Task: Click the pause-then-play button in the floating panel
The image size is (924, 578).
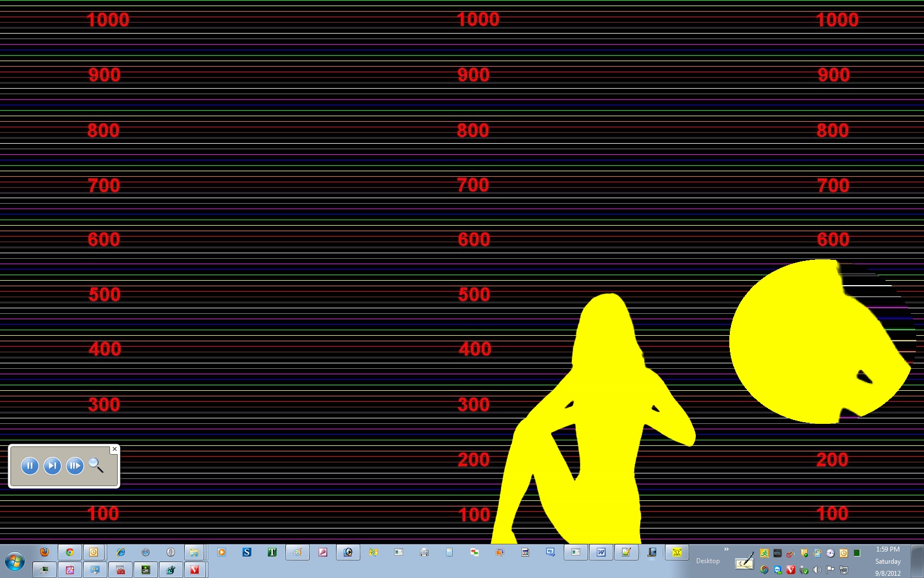Action: tap(75, 466)
